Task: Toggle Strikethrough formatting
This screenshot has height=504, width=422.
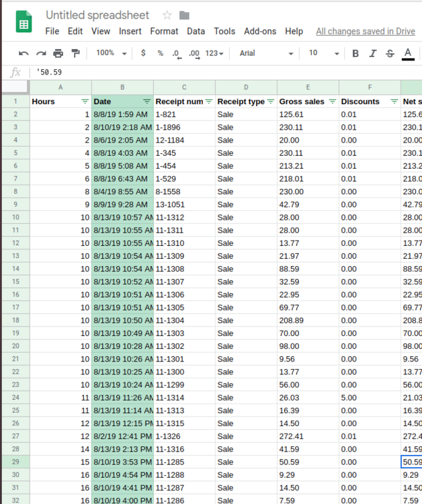Action: pyautogui.click(x=390, y=53)
